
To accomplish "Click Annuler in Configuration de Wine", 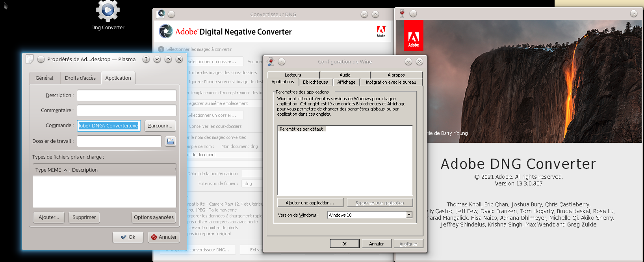I will click(x=377, y=244).
